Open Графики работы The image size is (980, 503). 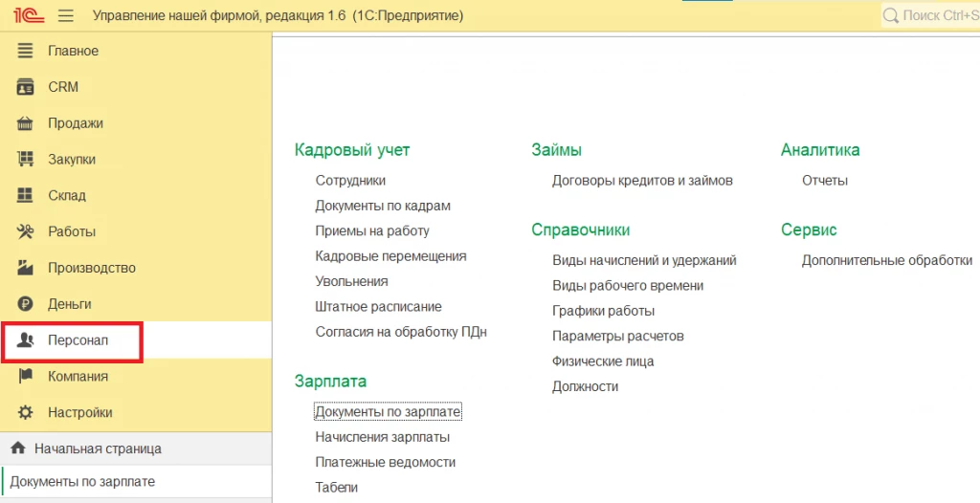pyautogui.click(x=603, y=311)
